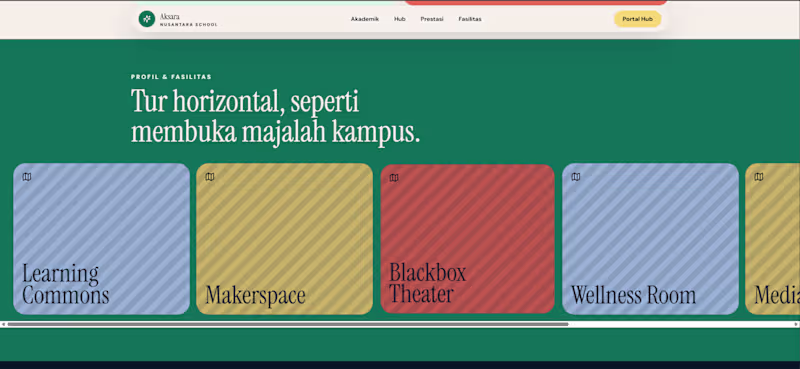Open the Akademik nav item
The image size is (800, 369).
coord(365,19)
